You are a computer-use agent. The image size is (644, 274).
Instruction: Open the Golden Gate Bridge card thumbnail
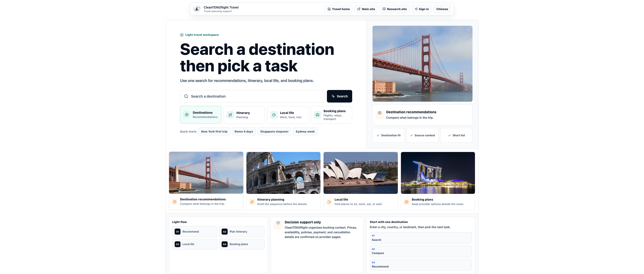click(206, 173)
